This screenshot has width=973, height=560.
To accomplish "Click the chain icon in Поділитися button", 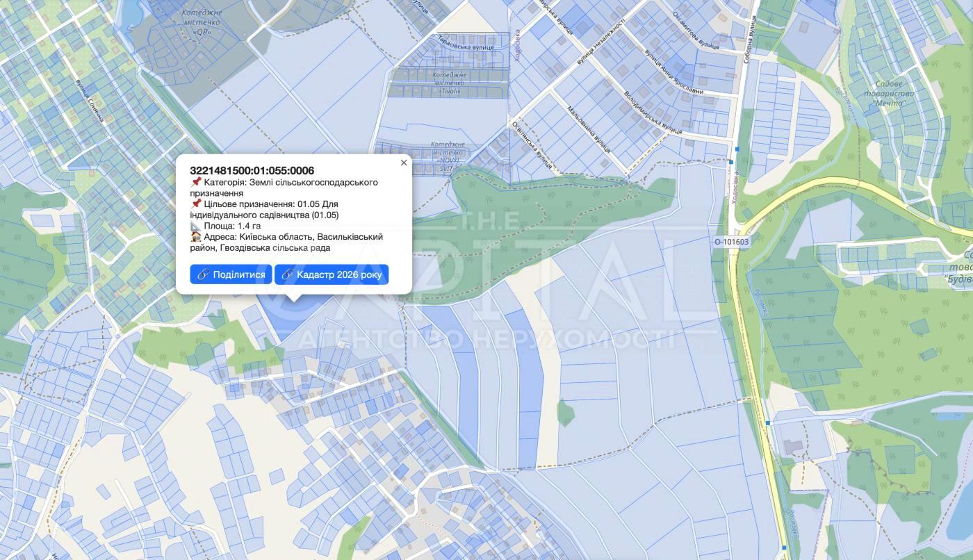I will [x=203, y=274].
